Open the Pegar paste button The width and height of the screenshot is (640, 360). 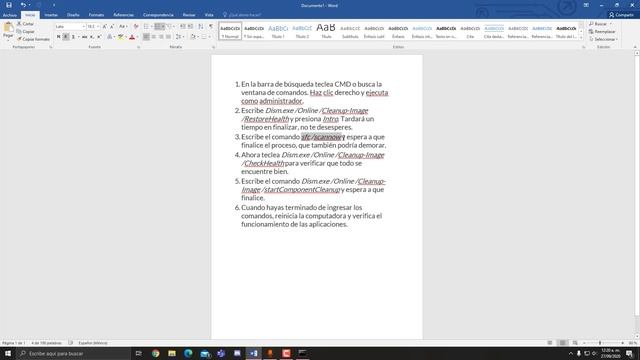[8, 31]
